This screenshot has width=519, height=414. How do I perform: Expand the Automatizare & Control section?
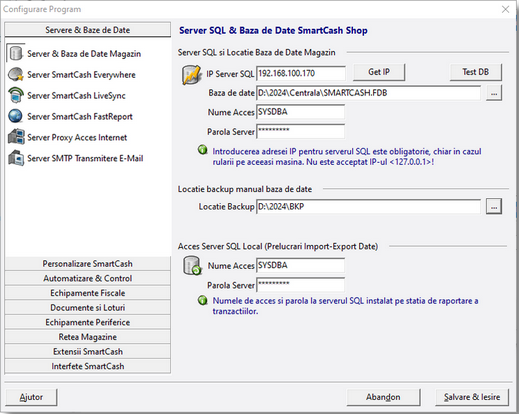click(88, 278)
